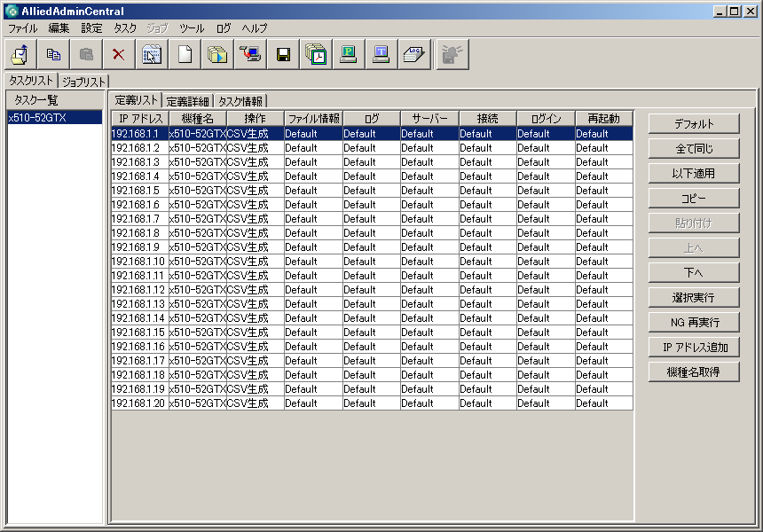Select the row with IP 192.168.1.13
The width and height of the screenshot is (763, 532).
coord(373,304)
